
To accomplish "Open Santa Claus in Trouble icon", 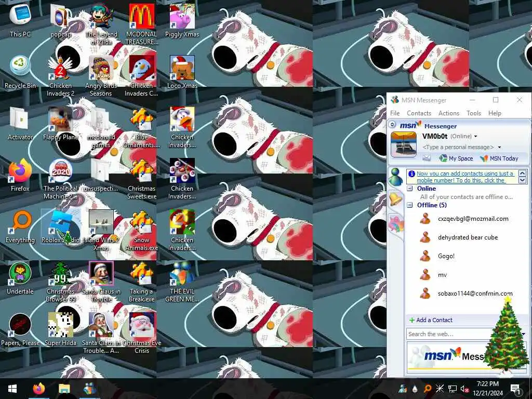I will (x=101, y=282).
